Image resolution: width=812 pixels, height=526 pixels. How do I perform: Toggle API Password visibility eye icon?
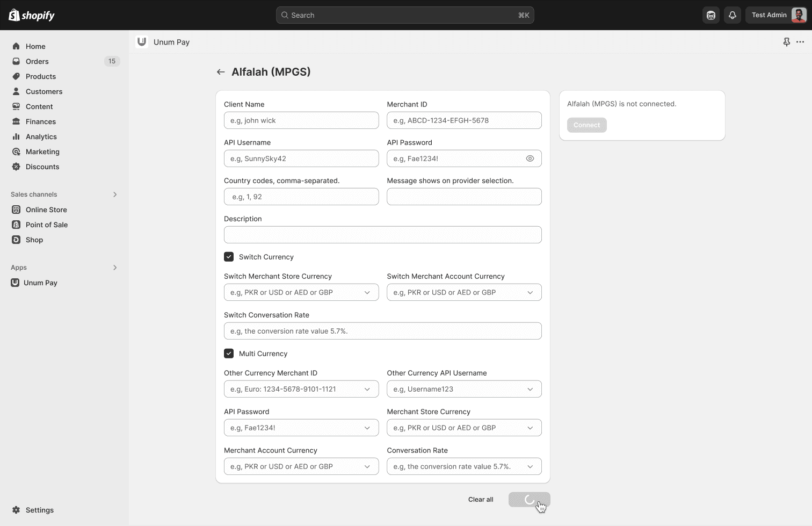coord(530,158)
